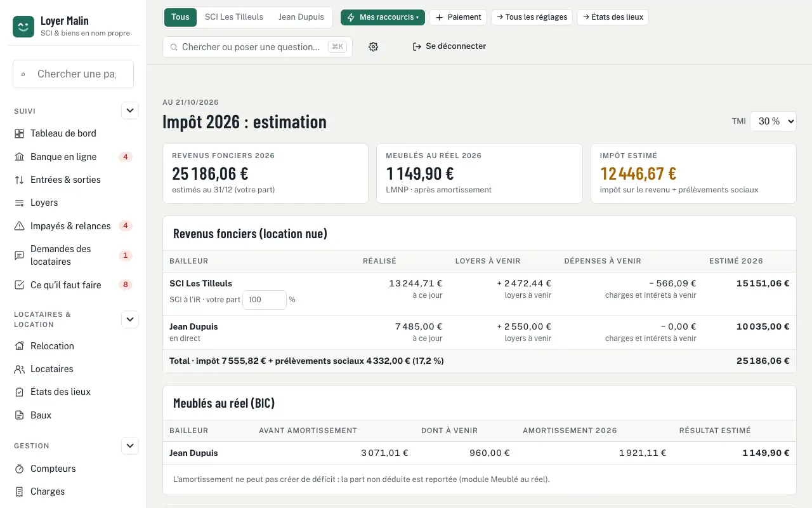The height and width of the screenshot is (508, 812).
Task: Click the votre part 100 % field
Action: click(x=265, y=300)
